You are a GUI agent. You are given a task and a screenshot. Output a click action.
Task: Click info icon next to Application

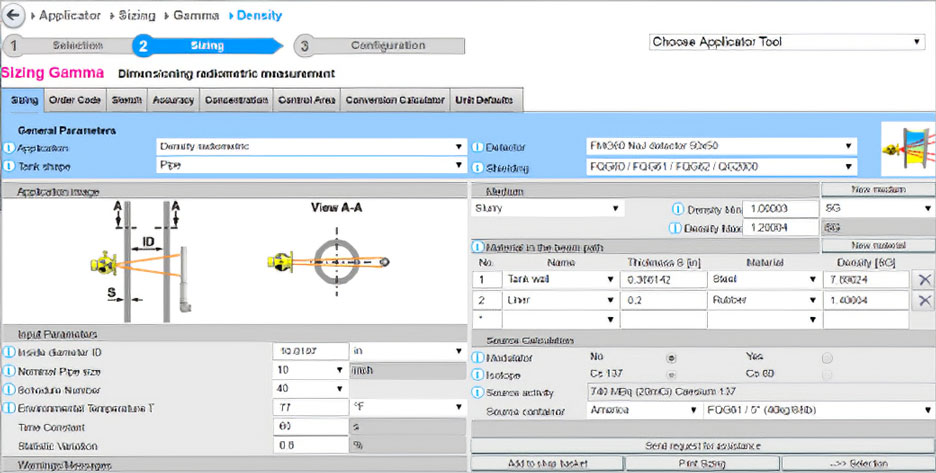click(x=9, y=147)
